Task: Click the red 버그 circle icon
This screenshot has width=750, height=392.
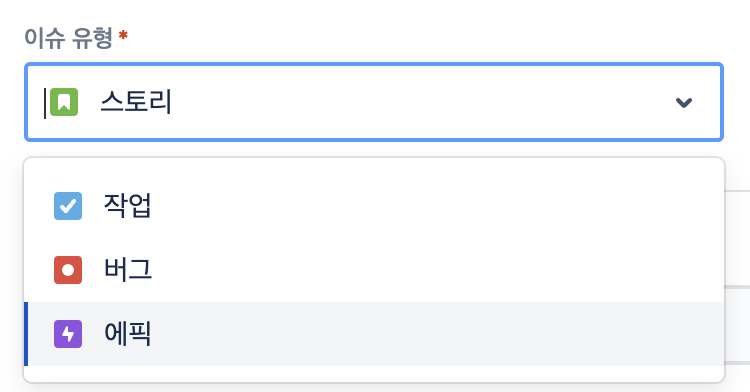Action: (68, 270)
